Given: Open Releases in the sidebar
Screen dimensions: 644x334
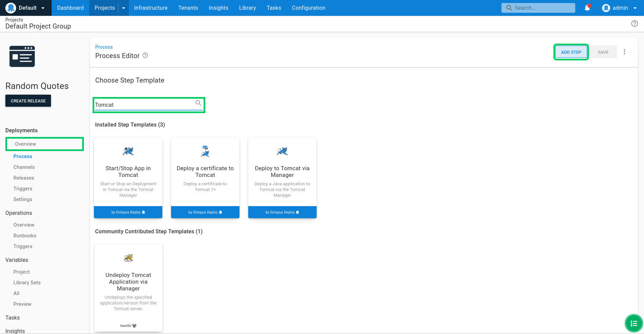Looking at the screenshot, I should (x=24, y=178).
